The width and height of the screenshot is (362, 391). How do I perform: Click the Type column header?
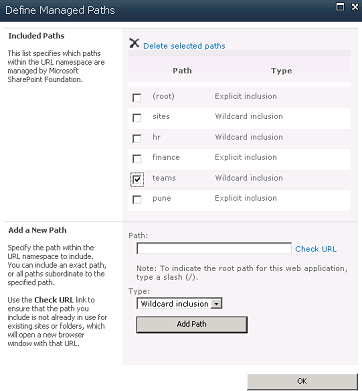pos(282,71)
